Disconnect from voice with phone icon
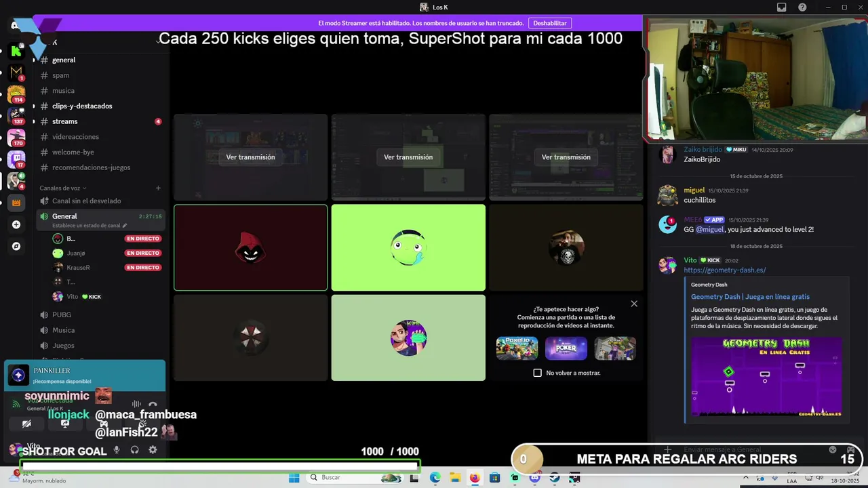 coord(153,404)
